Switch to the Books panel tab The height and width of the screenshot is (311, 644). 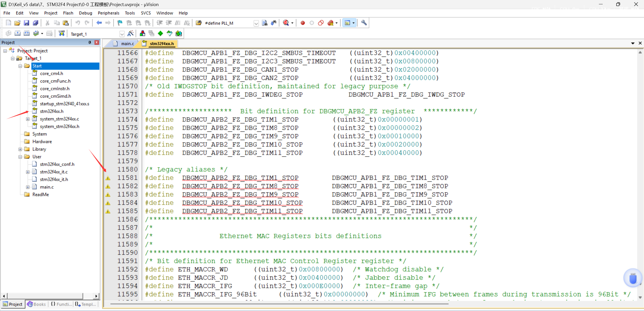[x=37, y=304]
